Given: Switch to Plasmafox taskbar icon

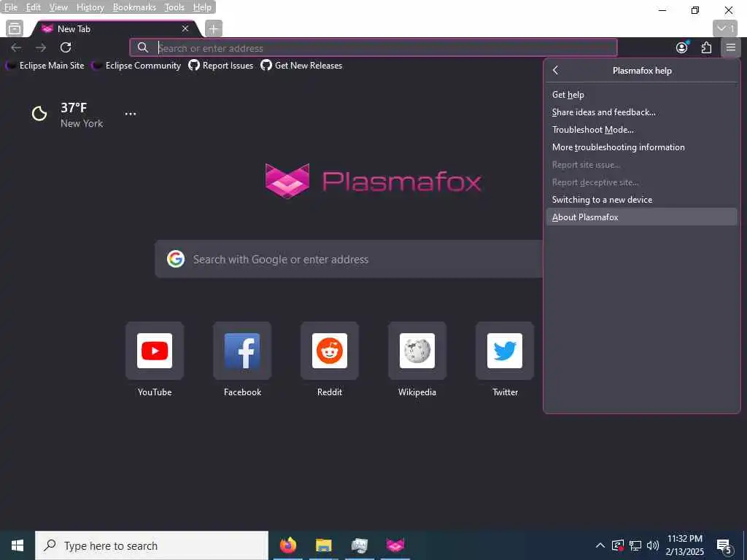Looking at the screenshot, I should click(395, 545).
